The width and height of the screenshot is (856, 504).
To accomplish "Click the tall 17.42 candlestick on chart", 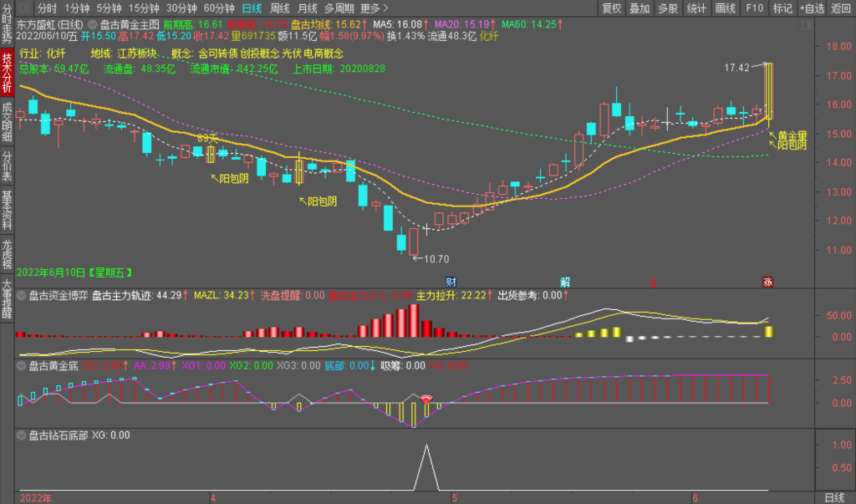I will point(767,92).
